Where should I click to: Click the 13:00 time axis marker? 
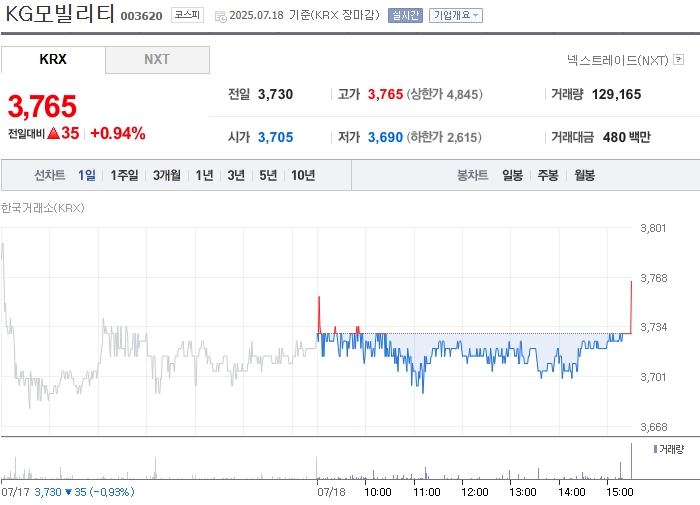click(523, 492)
